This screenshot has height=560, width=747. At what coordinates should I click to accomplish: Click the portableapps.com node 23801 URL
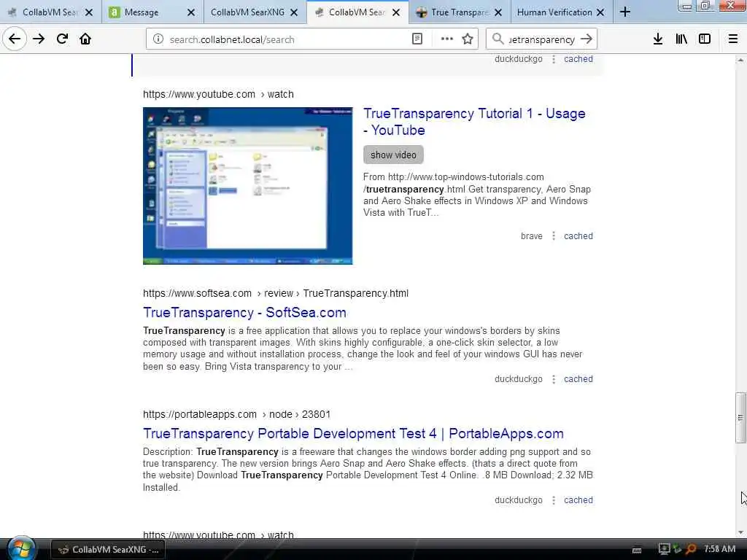tap(237, 414)
